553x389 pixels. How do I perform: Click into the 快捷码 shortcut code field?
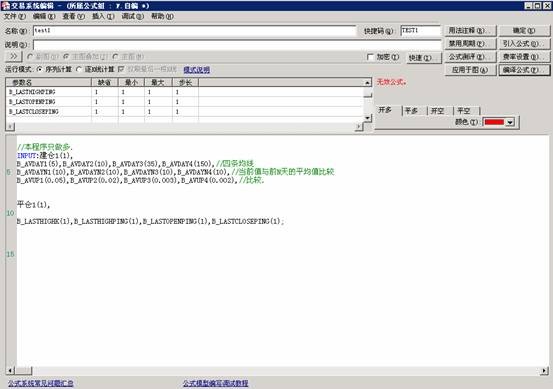(x=420, y=31)
